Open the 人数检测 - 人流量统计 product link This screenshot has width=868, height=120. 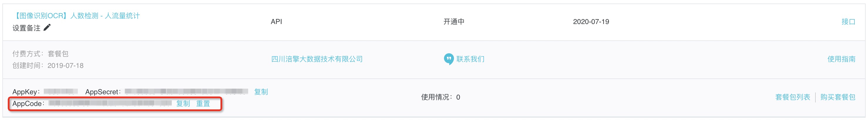76,16
